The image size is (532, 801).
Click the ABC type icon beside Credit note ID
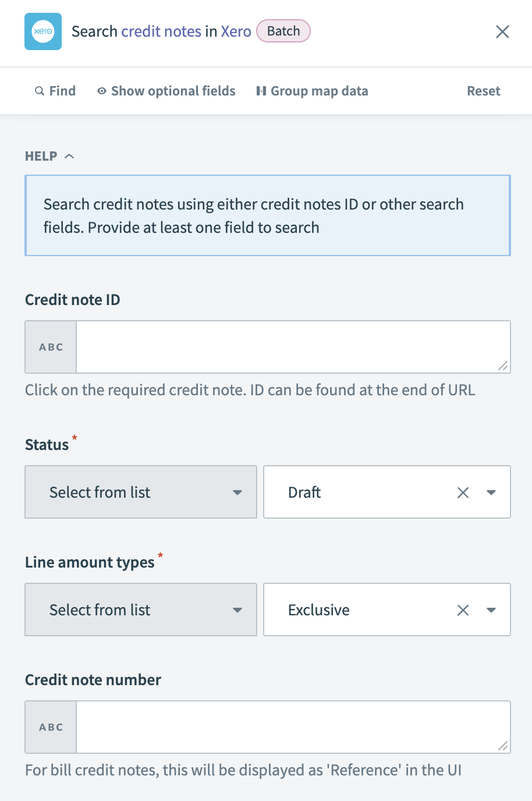(x=51, y=346)
